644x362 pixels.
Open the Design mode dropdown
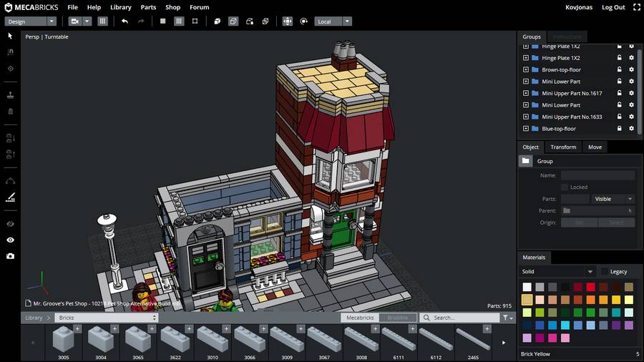pos(30,21)
